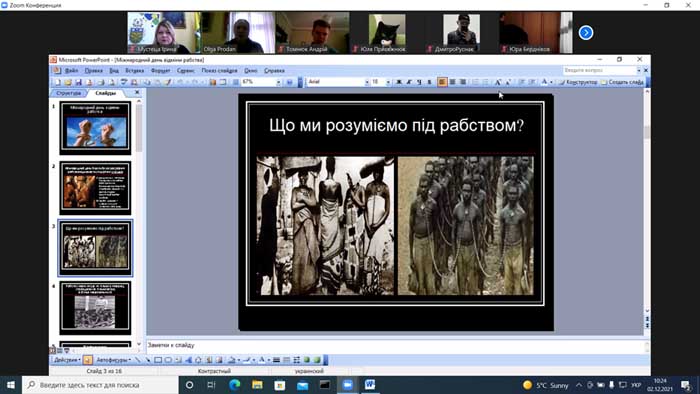This screenshot has height=394, width=700.
Task: Click the Microsoft Word taskbar icon
Action: tap(370, 385)
